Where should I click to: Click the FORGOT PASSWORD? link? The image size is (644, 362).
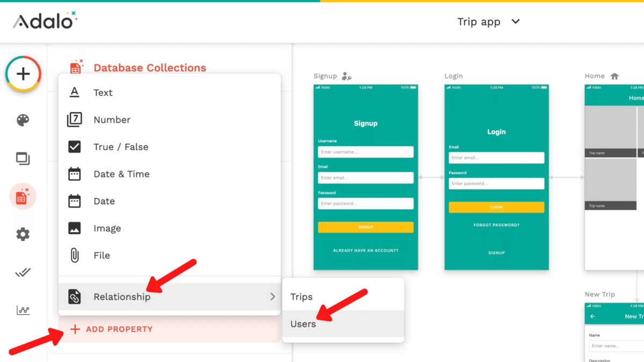click(496, 225)
